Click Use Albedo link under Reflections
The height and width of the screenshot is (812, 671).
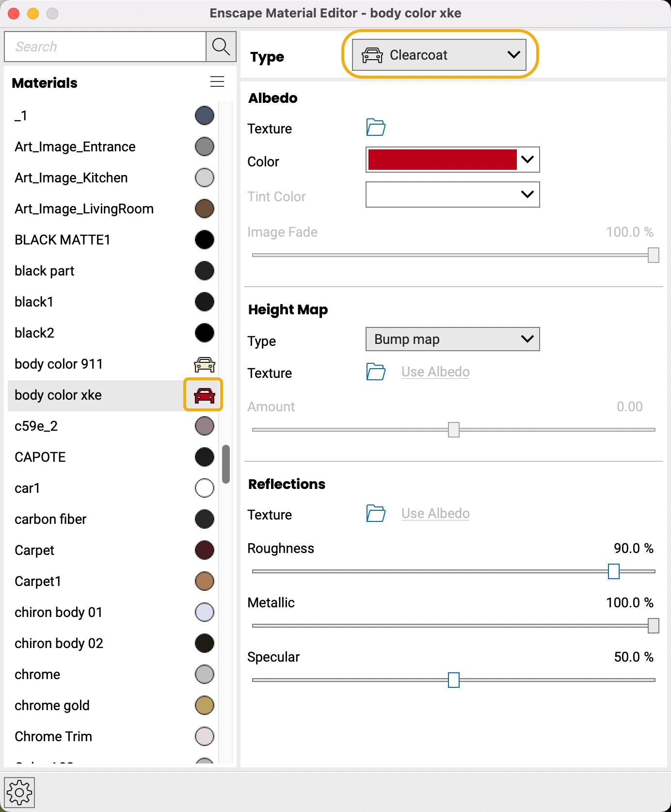coord(435,514)
